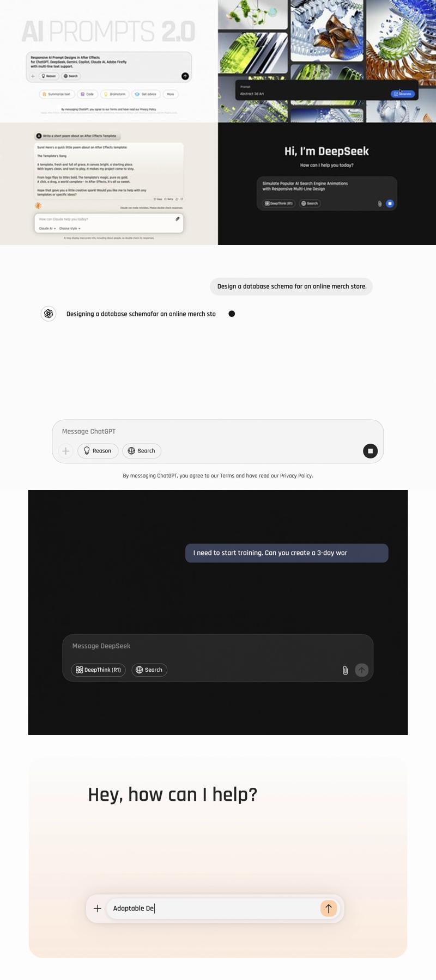
Task: Open the Privacy Policy link below ChatGPT box
Action: pyautogui.click(x=296, y=476)
